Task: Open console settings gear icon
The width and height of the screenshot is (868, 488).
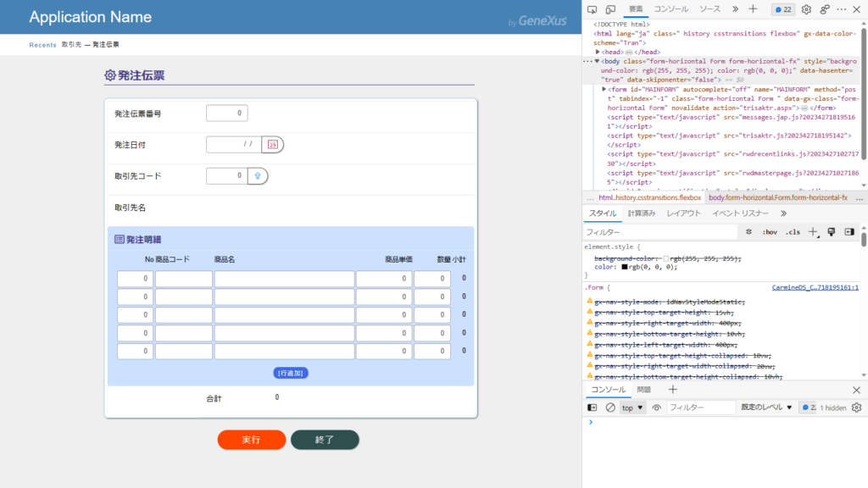Action: (x=856, y=408)
